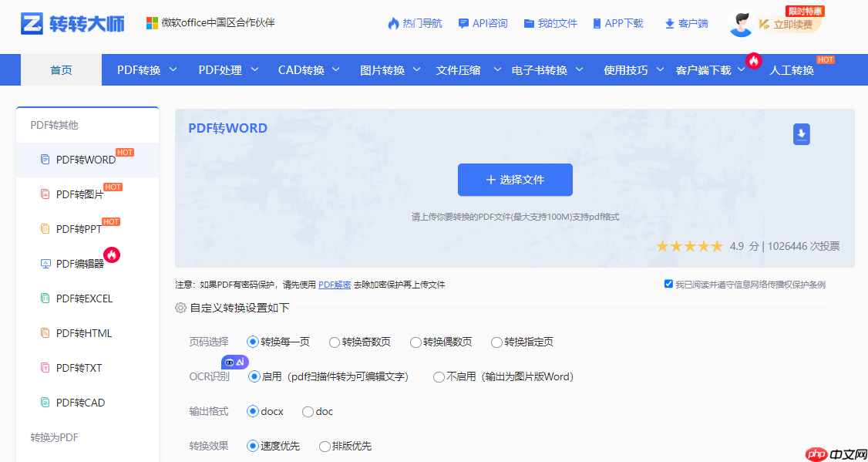Click the 选择文件 upload button
The image size is (868, 462).
coord(515,179)
